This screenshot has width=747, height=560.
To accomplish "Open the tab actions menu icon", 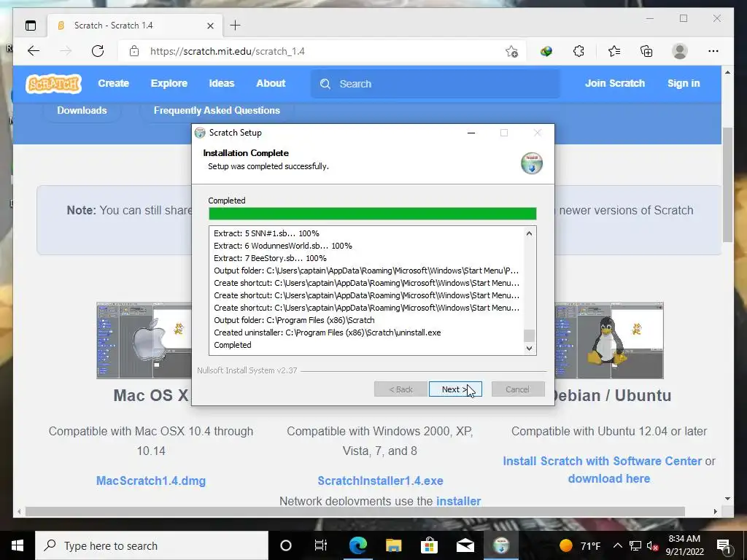I will point(31,26).
